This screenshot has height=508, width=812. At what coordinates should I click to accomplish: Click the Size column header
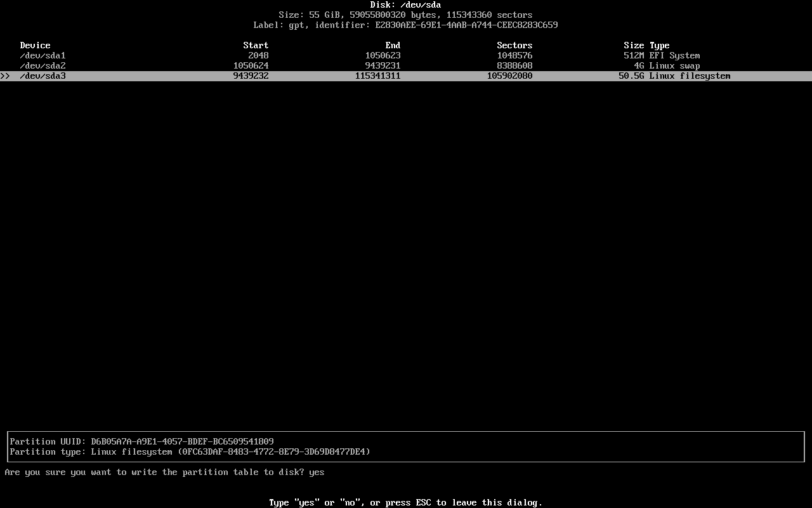pyautogui.click(x=634, y=46)
